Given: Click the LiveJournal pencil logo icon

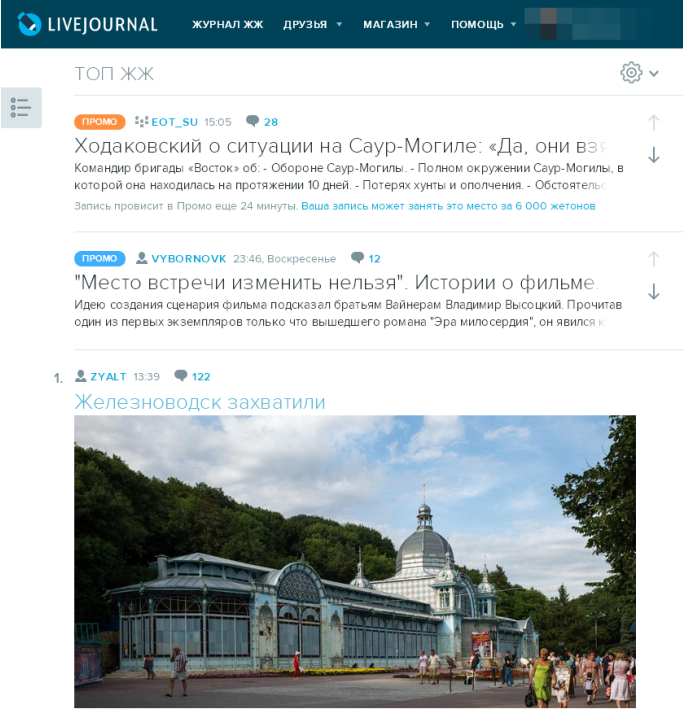Looking at the screenshot, I should click(29, 24).
